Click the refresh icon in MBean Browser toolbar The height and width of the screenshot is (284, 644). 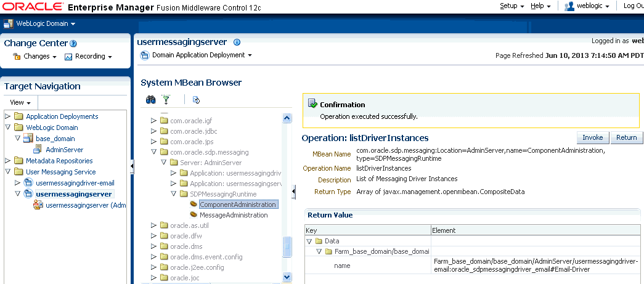point(197,100)
